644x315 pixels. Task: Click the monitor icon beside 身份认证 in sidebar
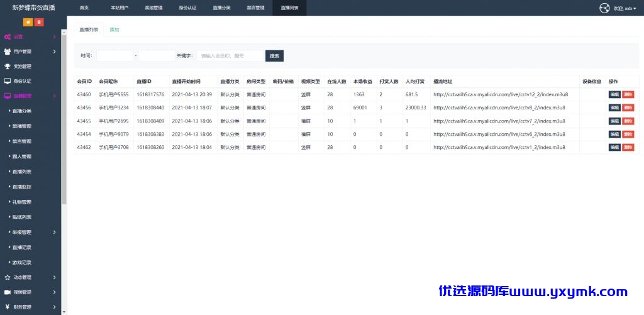tap(8, 81)
